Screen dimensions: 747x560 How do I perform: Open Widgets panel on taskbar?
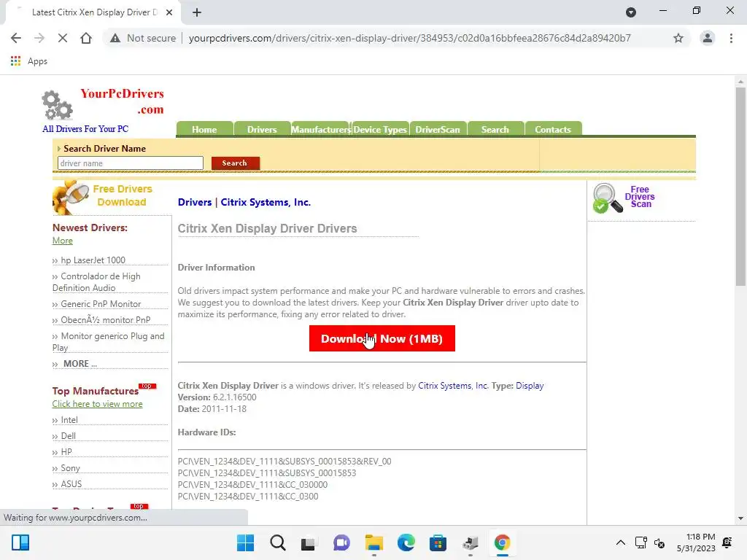point(20,542)
